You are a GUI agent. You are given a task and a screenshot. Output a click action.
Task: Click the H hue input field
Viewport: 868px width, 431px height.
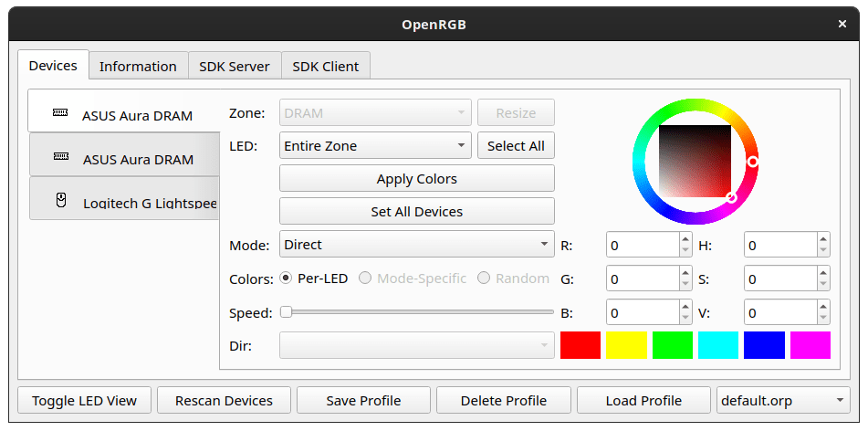[x=780, y=245]
